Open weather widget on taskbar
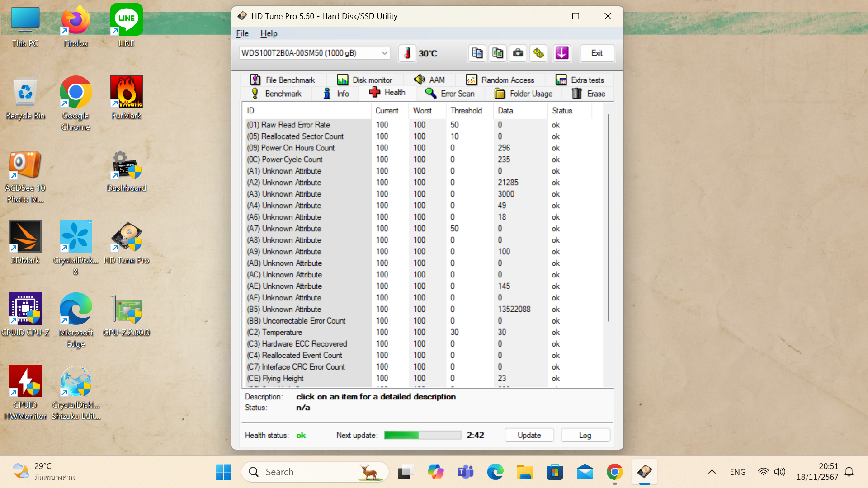Image resolution: width=868 pixels, height=488 pixels. coord(44,472)
